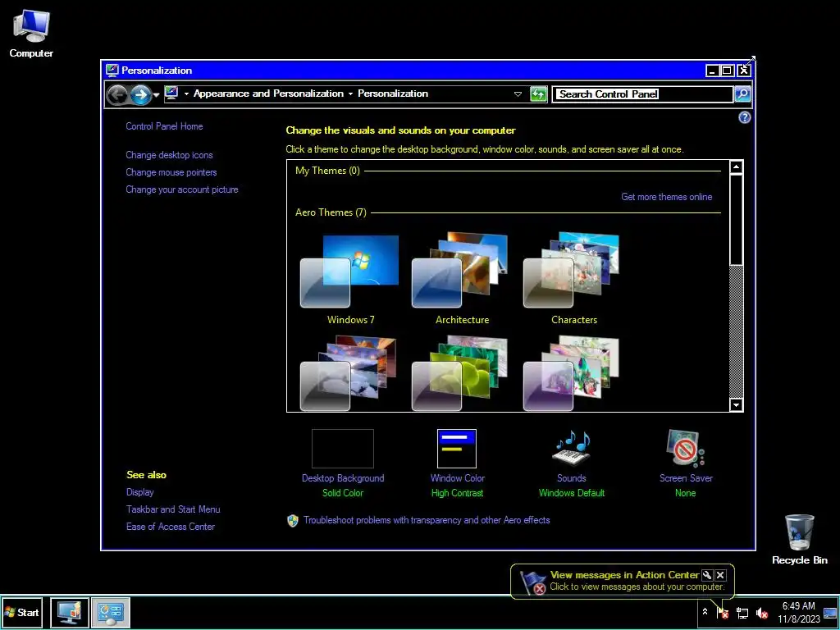Viewport: 840px width, 630px height.
Task: Close the Action Center balloon notification
Action: point(720,575)
